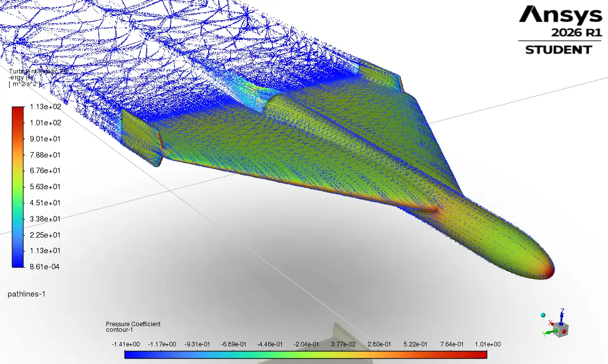This screenshot has width=608, height=364.
Task: Click the red dot on triad cube face
Action: (564, 331)
